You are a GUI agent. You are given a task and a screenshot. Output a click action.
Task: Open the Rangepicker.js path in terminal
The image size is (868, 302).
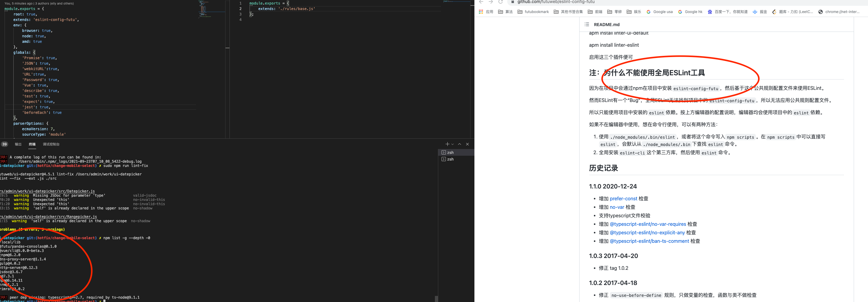(49, 217)
